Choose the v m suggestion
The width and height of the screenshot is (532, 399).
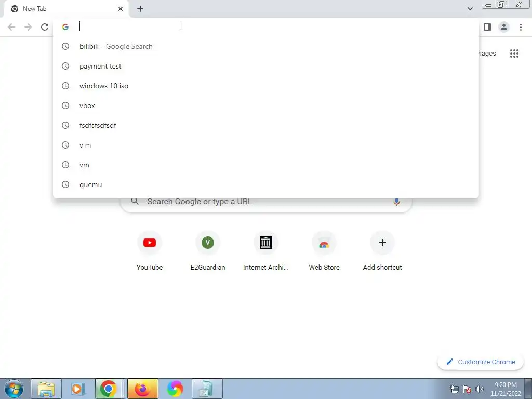coord(266,145)
